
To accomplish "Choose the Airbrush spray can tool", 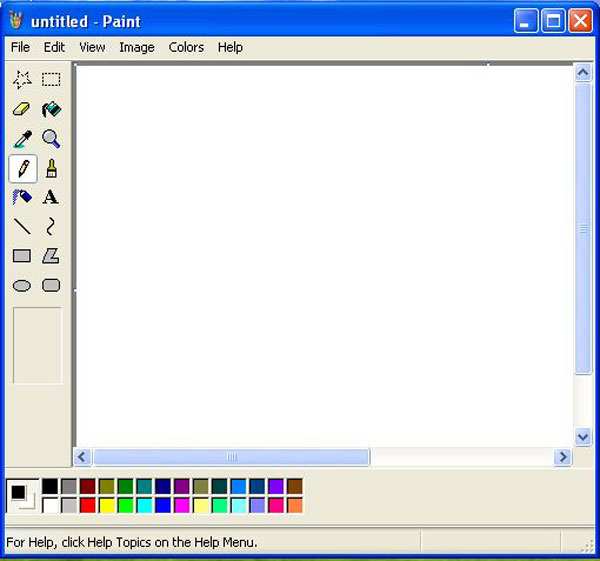I will pos(22,197).
